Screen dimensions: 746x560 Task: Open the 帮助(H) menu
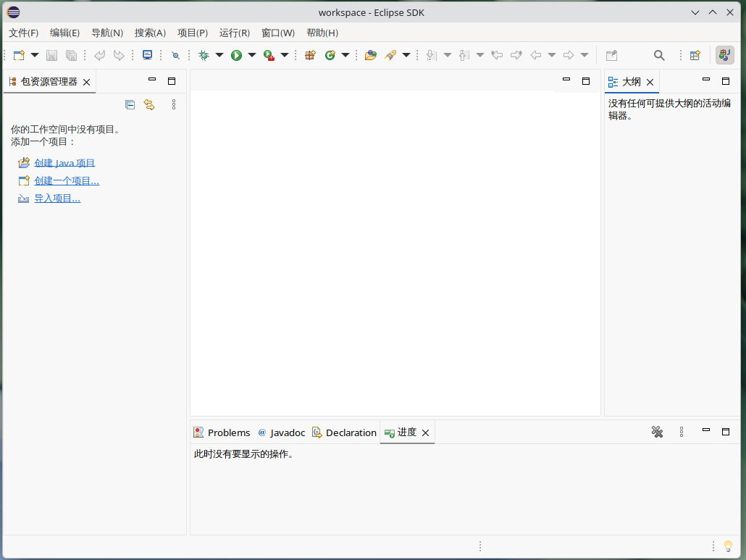pos(322,33)
